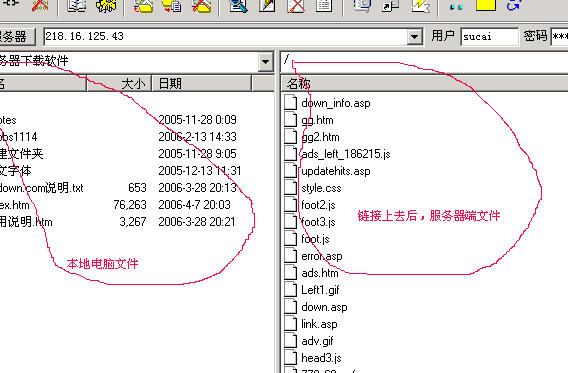Click the document with red X icon
The height and width of the screenshot is (373, 568).
296,5
